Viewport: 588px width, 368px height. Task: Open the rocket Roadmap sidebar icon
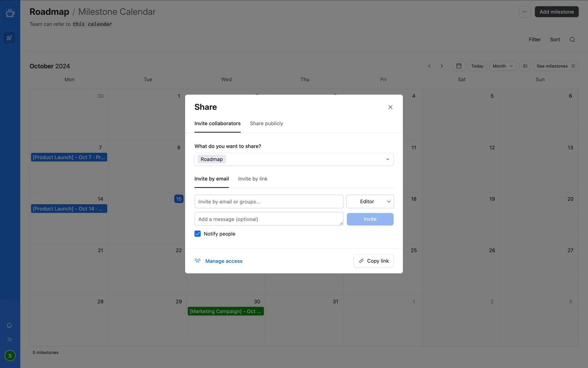(x=9, y=38)
